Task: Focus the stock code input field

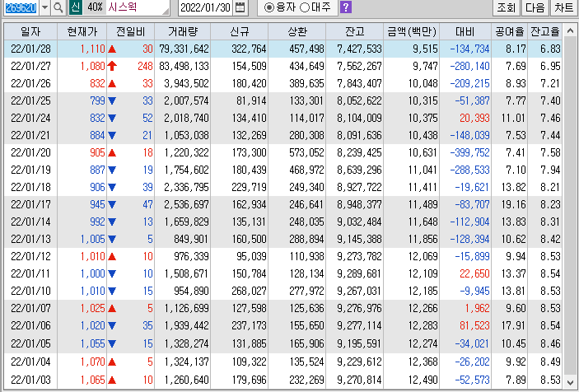Action: pos(21,7)
